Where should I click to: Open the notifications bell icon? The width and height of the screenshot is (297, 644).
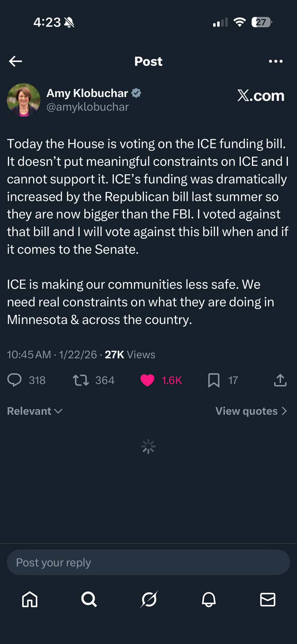209,600
